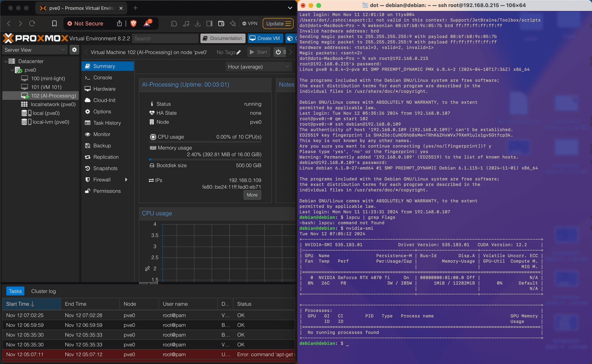Select local-lvm (pve0) storage in tree
Screen dimensions: 592x364
[x=41, y=122]
